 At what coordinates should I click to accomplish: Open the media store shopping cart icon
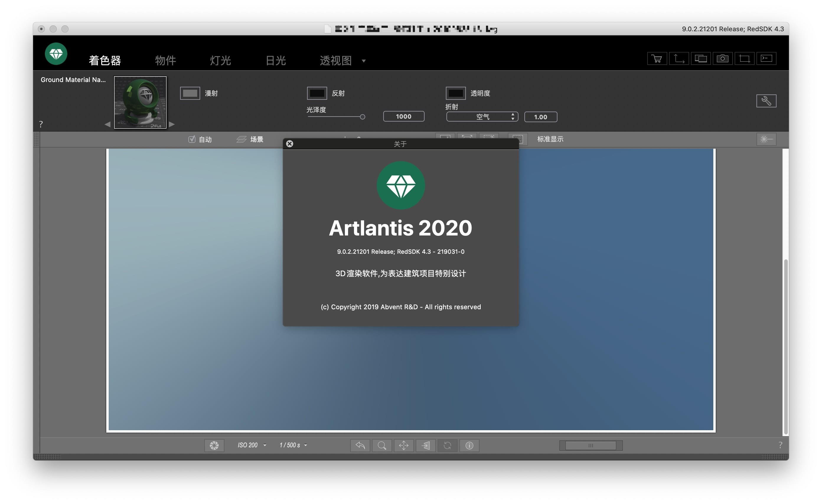(x=657, y=59)
